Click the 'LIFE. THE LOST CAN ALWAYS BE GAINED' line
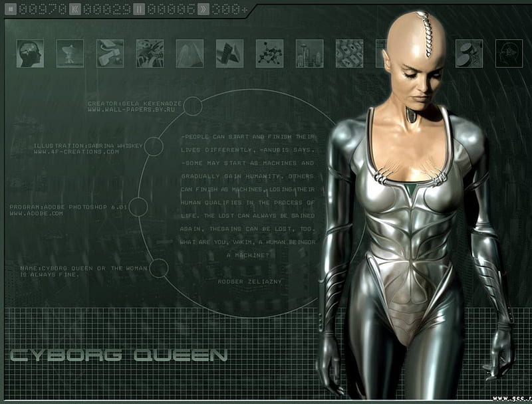Screen dimensions: 532x404 click(247, 216)
